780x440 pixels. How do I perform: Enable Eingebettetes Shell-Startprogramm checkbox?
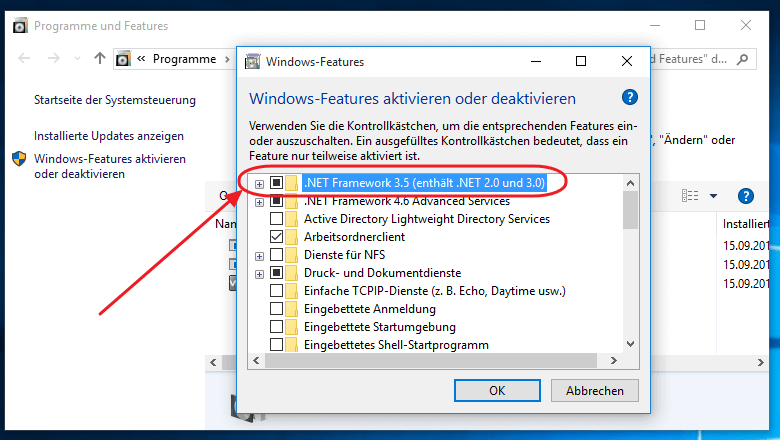coord(277,345)
